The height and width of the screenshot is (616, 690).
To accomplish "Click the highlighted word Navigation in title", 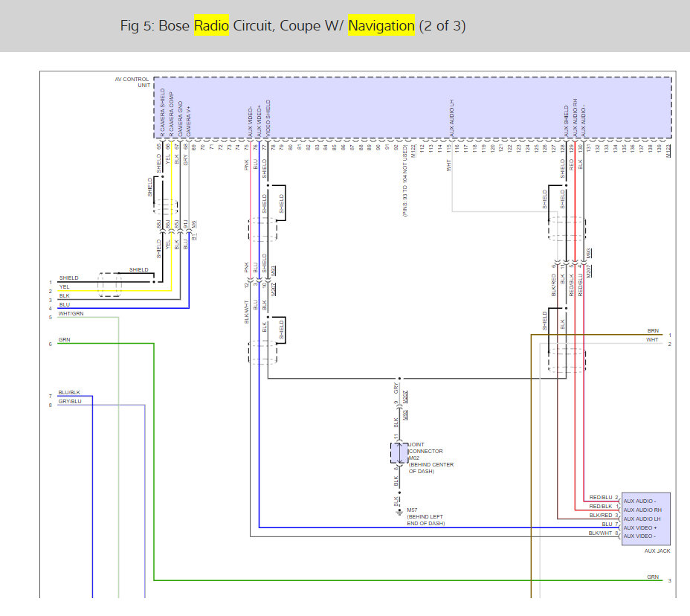I will 381,25.
